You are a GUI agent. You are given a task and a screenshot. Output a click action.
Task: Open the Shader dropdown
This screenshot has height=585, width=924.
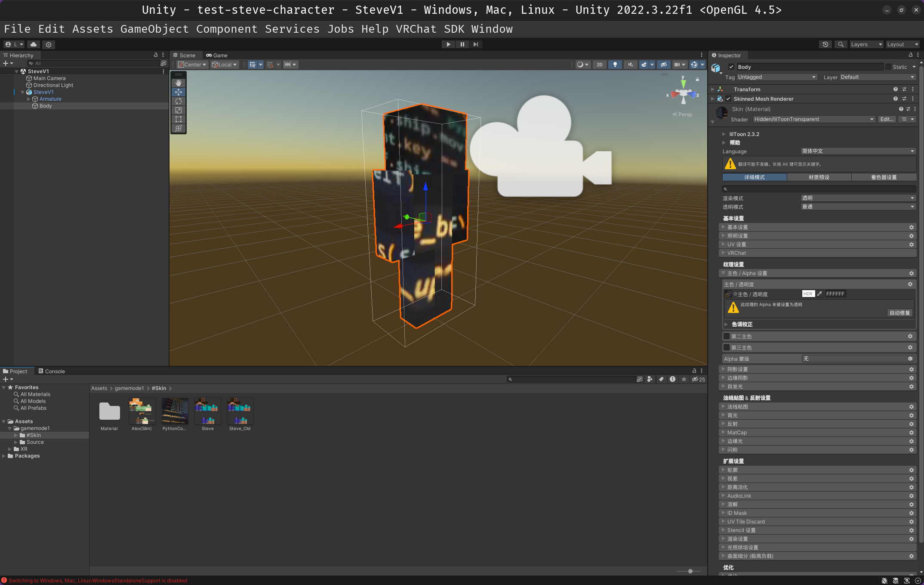click(814, 119)
